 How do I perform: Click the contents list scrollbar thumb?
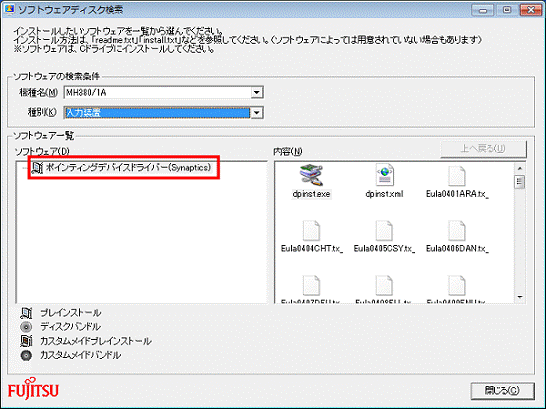click(x=520, y=182)
